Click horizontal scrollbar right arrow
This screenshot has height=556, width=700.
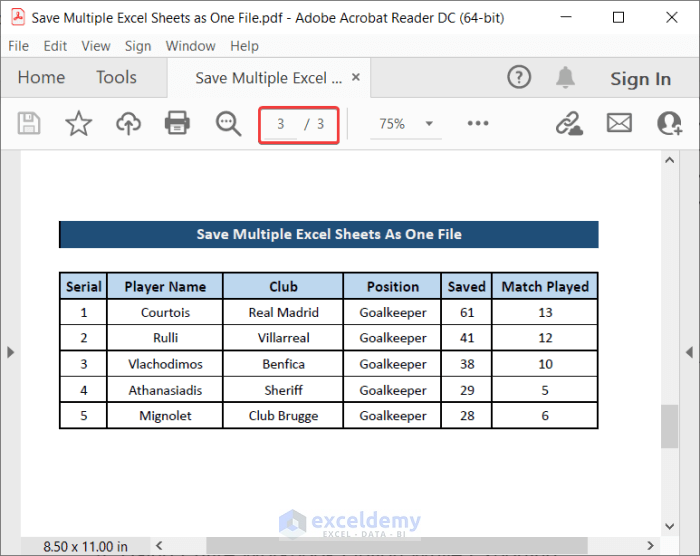point(650,545)
